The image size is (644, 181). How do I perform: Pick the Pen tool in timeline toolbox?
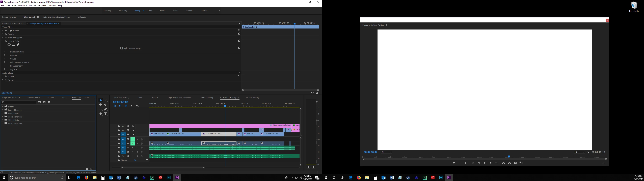pos(105,109)
